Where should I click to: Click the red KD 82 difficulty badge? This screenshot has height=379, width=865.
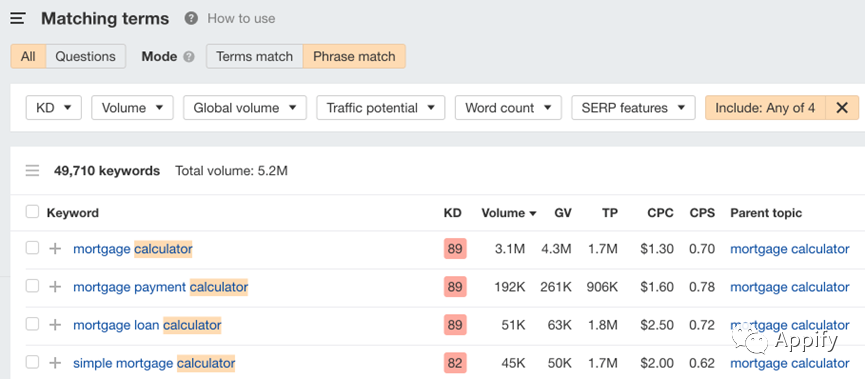[455, 363]
